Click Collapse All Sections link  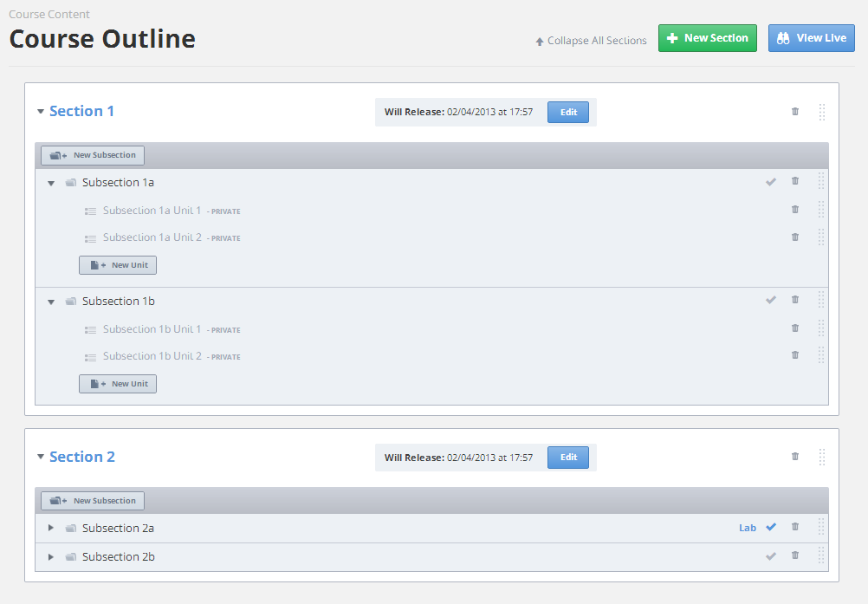pos(591,41)
